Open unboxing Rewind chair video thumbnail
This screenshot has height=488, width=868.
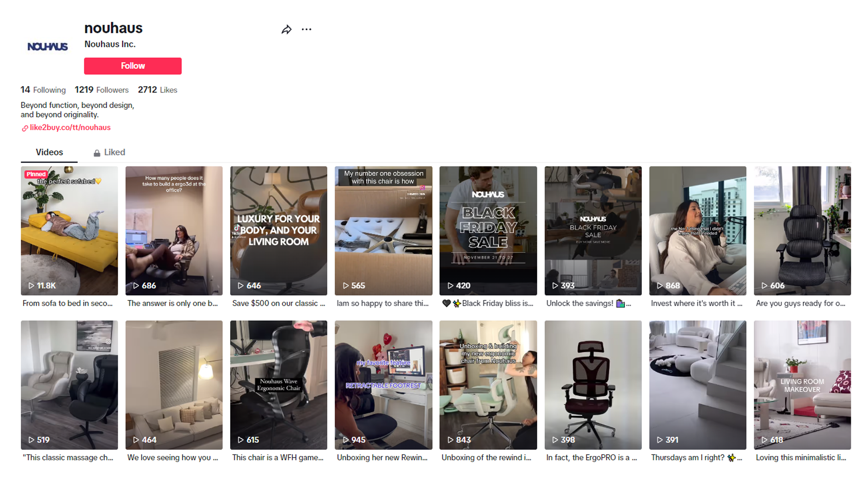coord(383,385)
